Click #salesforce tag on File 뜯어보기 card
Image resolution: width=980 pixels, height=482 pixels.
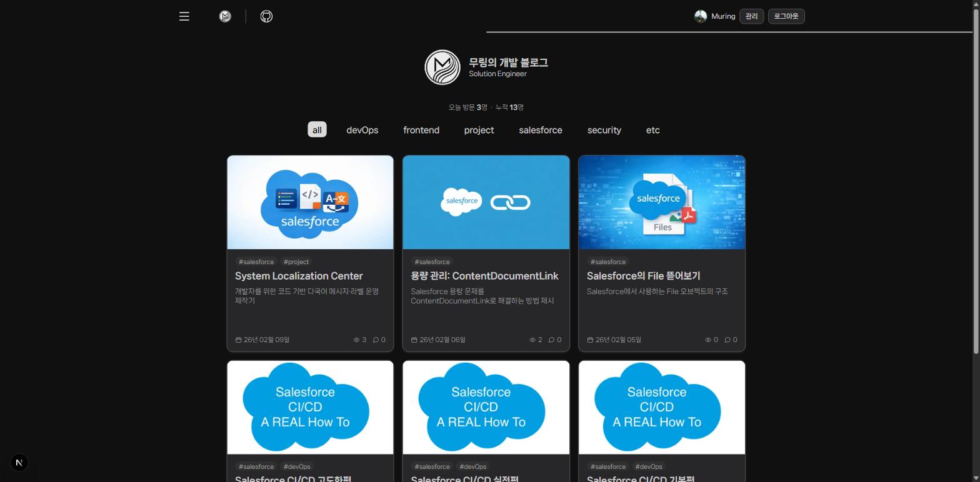click(x=608, y=262)
